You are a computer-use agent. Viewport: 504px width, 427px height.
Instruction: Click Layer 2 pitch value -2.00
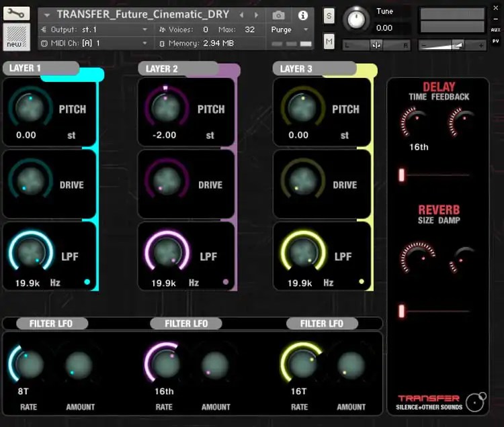pos(164,135)
